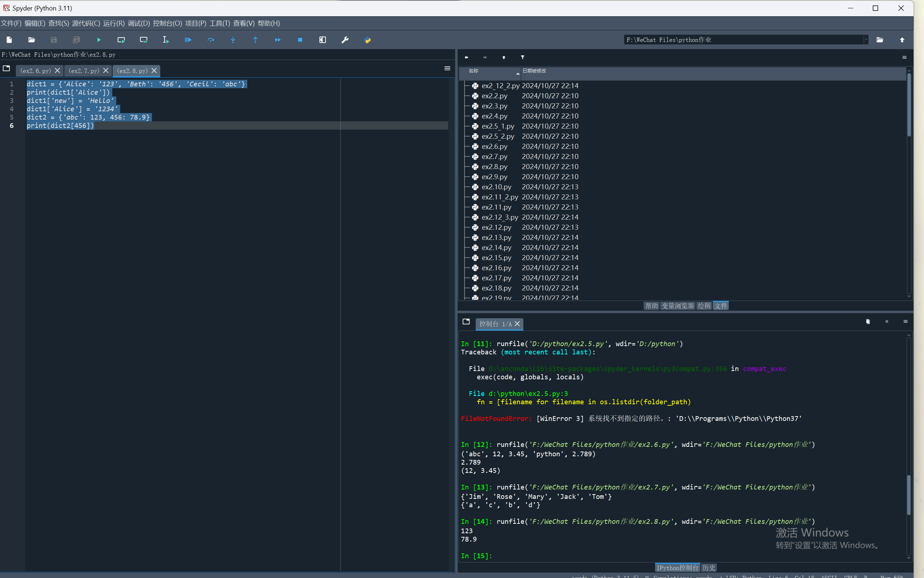The height and width of the screenshot is (578, 924).
Task: Step over the current line debug icon
Action: click(211, 40)
